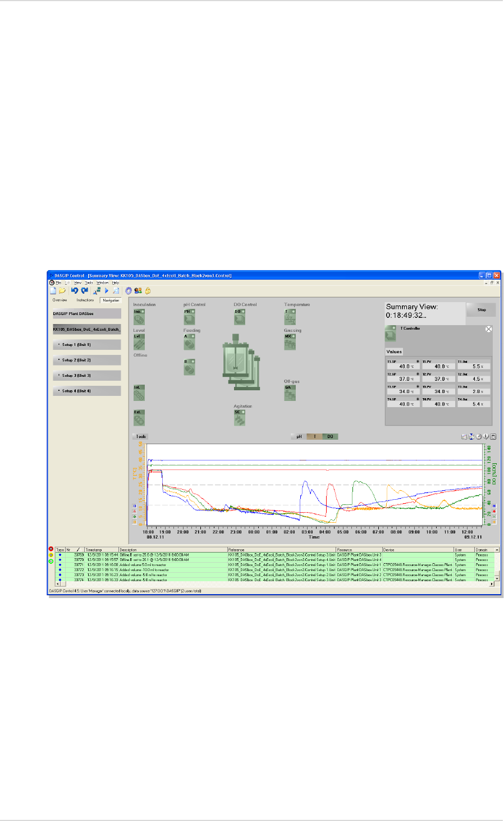Click the Open folder toolbar icon
Viewport: 504px width, 821px height.
click(x=62, y=291)
